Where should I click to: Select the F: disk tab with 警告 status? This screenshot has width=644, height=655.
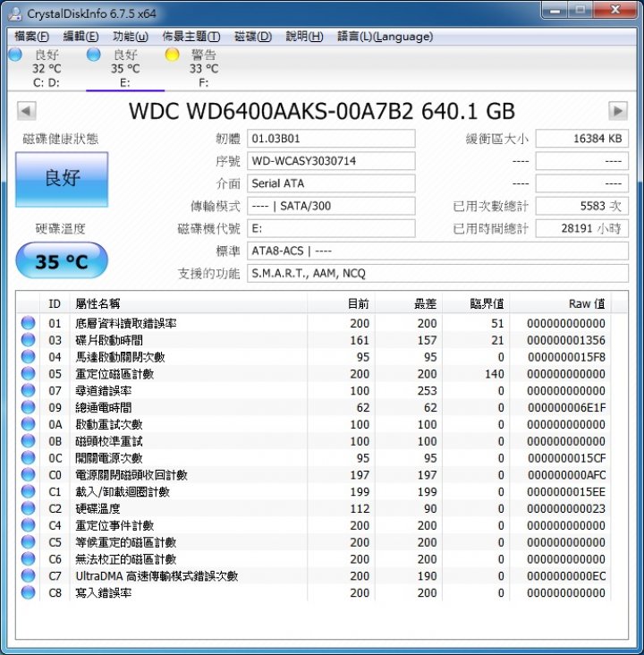[x=203, y=69]
